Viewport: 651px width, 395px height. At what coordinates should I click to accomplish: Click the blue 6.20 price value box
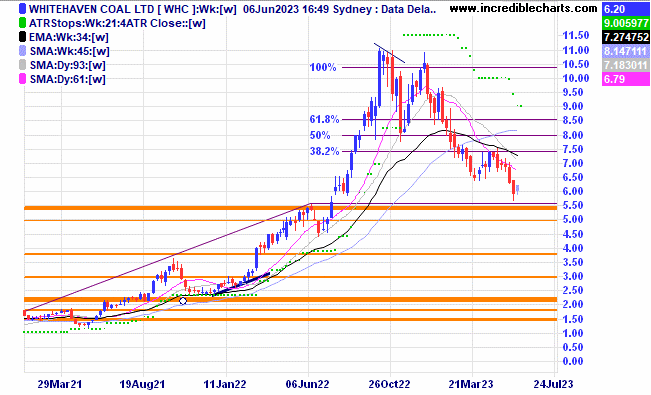click(626, 9)
